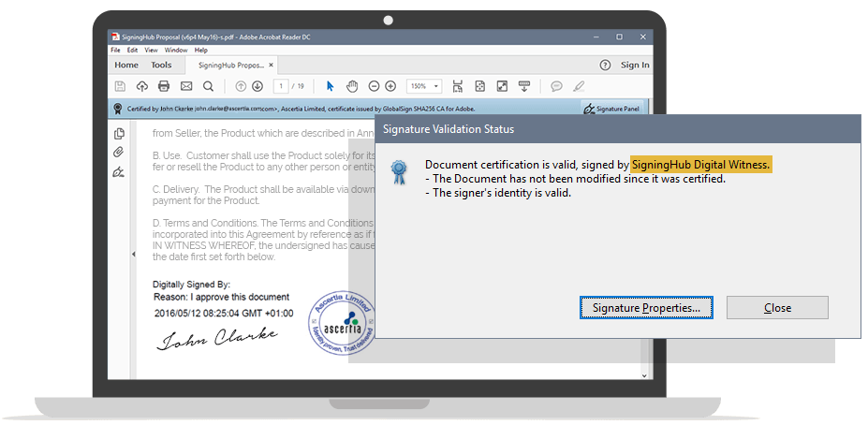Image resolution: width=868 pixels, height=440 pixels.
Task: Open the Window menu
Action: [176, 50]
